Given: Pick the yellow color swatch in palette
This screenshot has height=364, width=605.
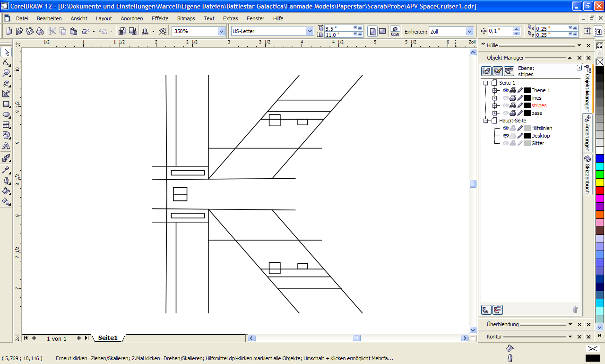Looking at the screenshot, I should click(600, 182).
